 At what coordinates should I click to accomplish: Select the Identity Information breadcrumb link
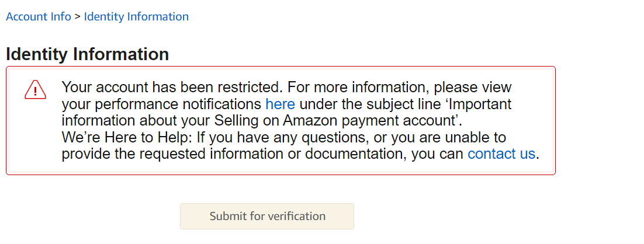click(x=136, y=17)
